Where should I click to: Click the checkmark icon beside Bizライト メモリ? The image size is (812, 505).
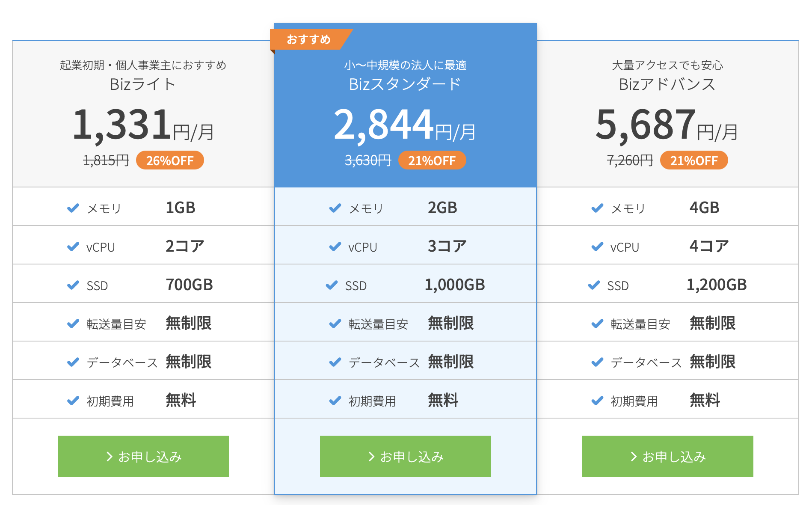click(x=73, y=208)
